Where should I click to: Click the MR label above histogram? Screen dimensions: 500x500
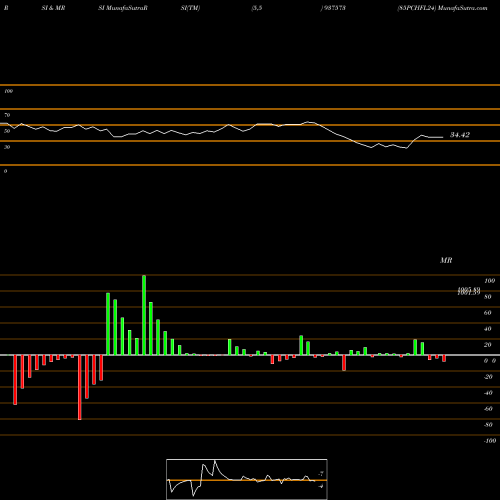pos(446,260)
